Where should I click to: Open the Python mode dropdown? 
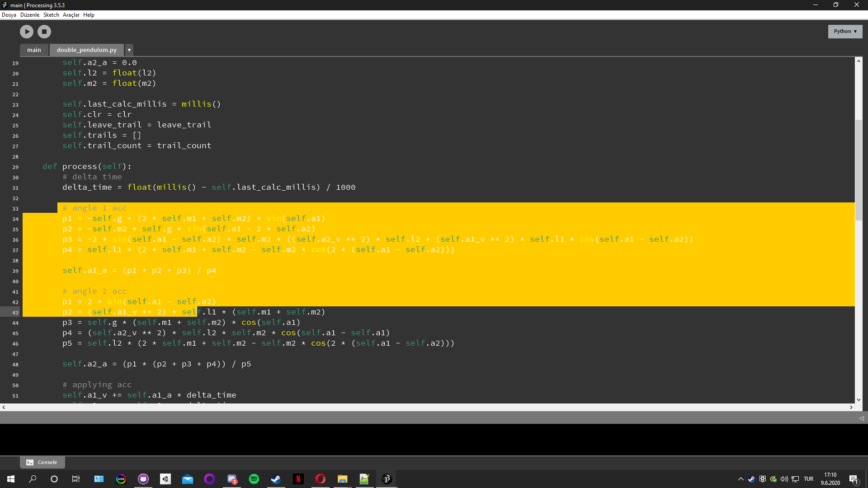(845, 31)
